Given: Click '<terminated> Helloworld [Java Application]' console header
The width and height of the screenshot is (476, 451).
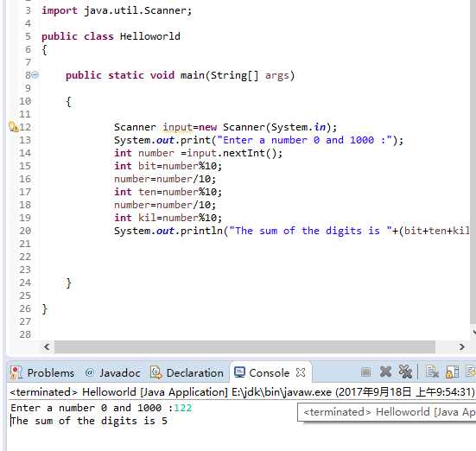Looking at the screenshot, I should point(242,391).
